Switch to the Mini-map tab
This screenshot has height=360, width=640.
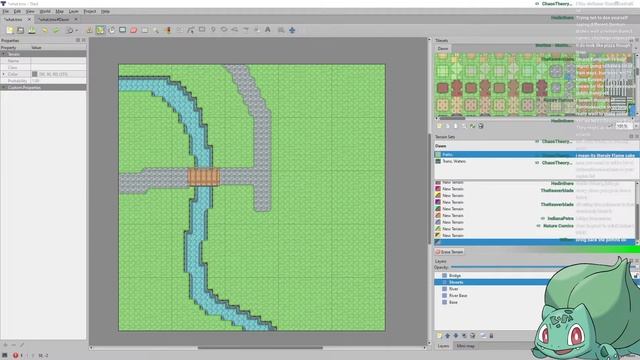click(465, 346)
